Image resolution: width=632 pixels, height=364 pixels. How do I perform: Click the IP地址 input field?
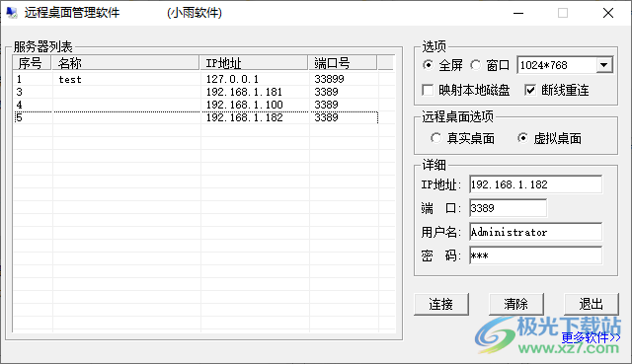(535, 184)
